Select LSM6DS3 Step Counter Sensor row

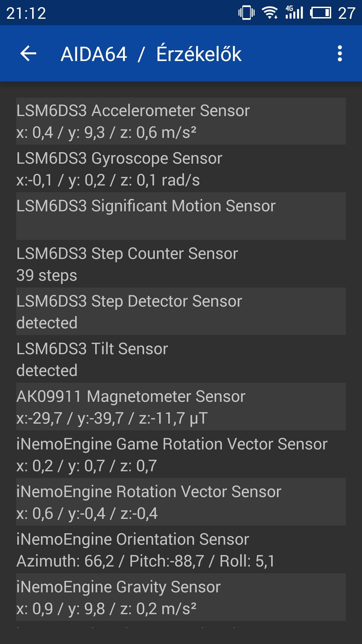181,264
